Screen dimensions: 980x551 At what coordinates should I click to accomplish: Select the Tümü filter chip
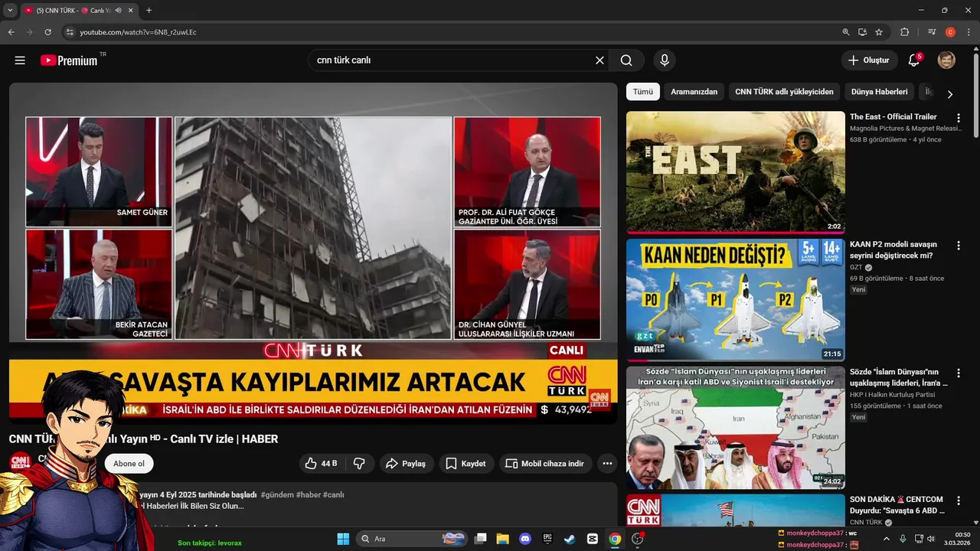point(643,92)
